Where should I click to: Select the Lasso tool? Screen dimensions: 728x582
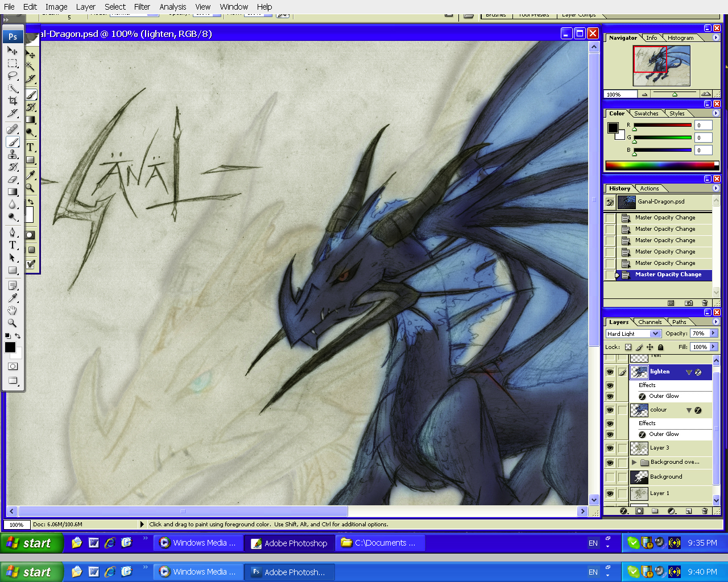[x=13, y=76]
